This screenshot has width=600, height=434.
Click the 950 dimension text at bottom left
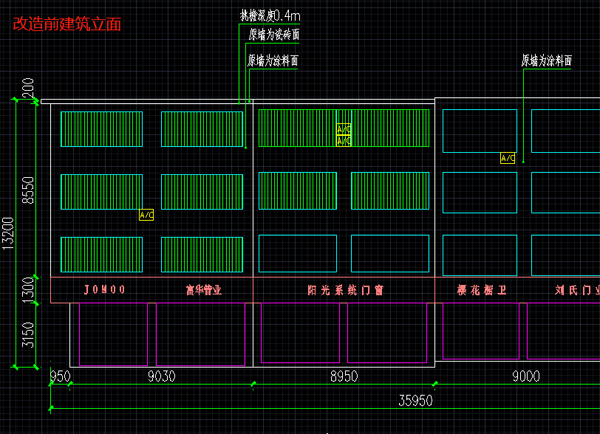pos(60,377)
